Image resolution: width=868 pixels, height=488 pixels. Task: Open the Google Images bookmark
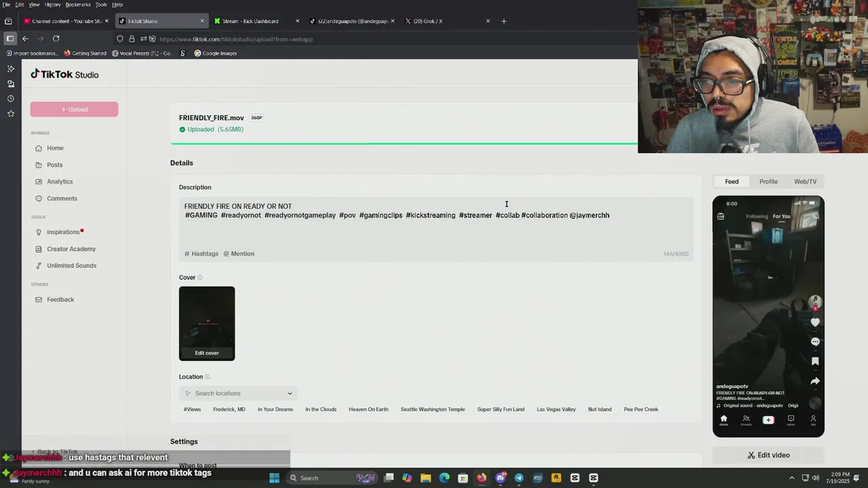coord(215,54)
